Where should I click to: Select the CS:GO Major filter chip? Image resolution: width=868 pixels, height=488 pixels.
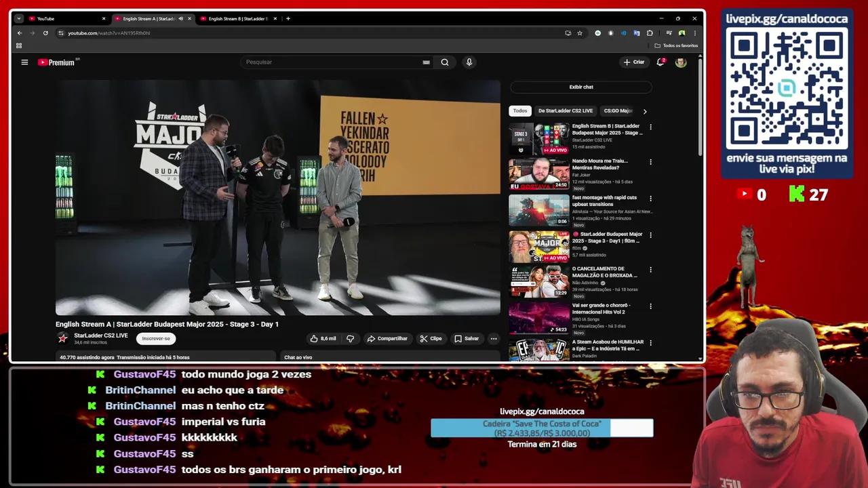pyautogui.click(x=618, y=110)
